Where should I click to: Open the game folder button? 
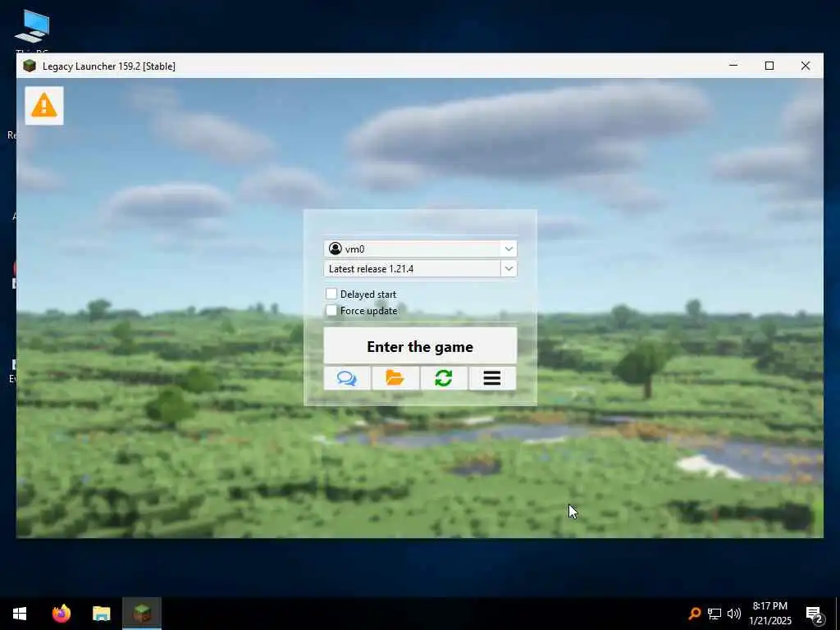click(x=395, y=378)
